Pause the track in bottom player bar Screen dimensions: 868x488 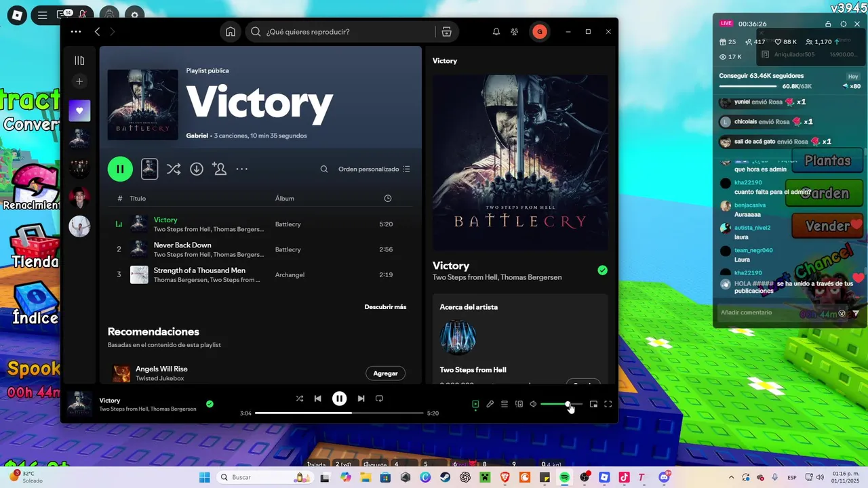tap(339, 399)
